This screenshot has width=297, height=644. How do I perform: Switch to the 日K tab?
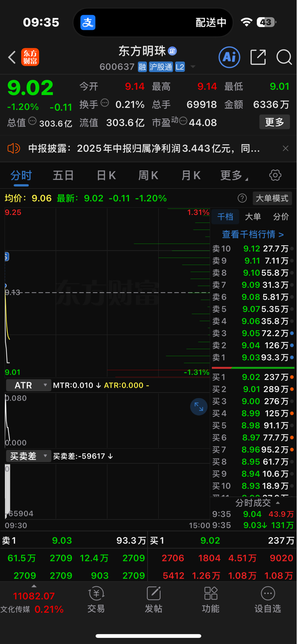[x=106, y=175]
